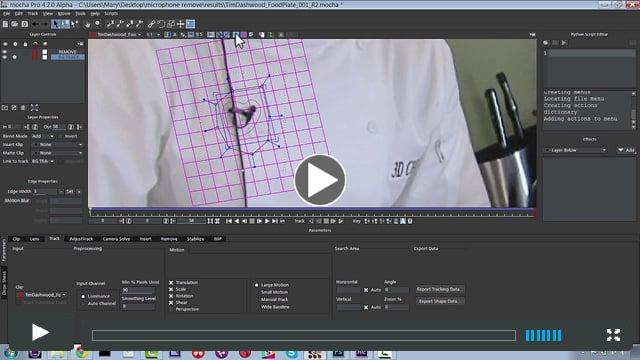
Task: Toggle the Perspective motion checkbox
Action: point(171,309)
